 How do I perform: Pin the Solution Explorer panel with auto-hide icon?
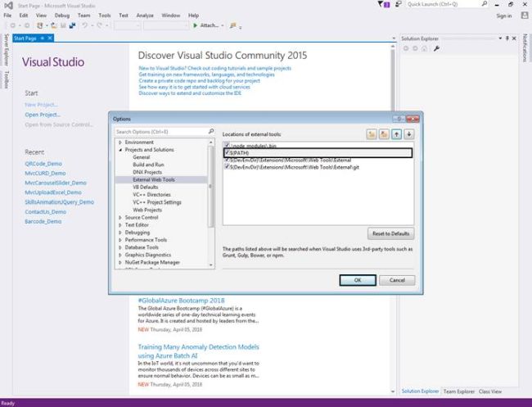coord(507,38)
